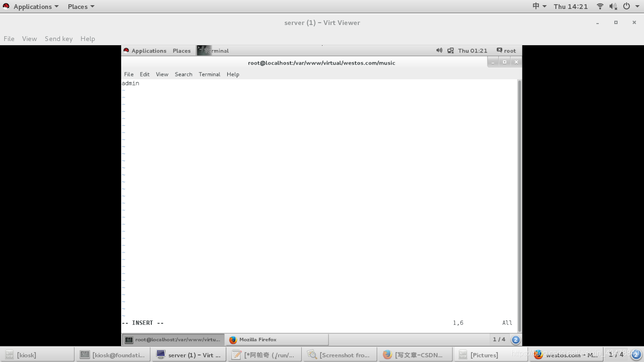Maximize the Virt Viewer window
The height and width of the screenshot is (362, 644).
pos(616,23)
